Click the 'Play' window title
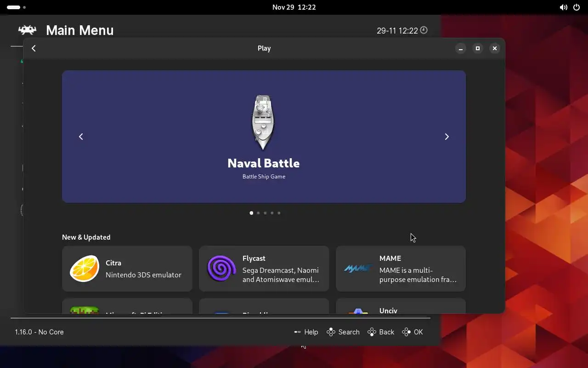 tap(264, 48)
